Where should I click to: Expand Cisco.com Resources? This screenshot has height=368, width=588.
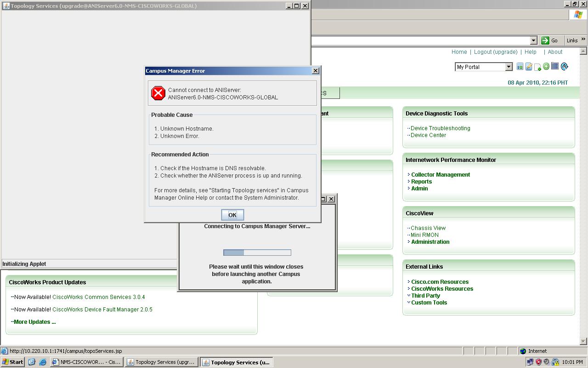pyautogui.click(x=440, y=282)
